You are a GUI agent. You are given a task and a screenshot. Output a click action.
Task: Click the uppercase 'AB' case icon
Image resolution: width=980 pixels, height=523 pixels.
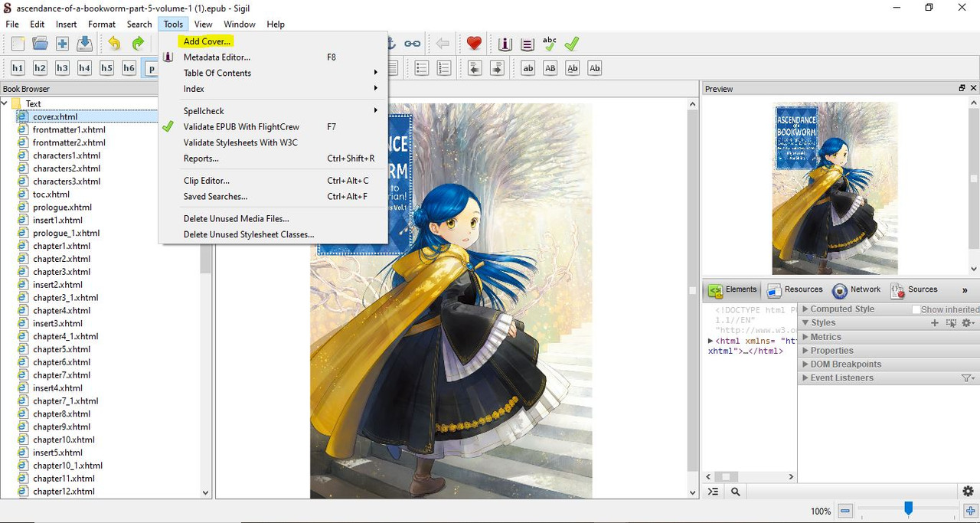(x=550, y=68)
